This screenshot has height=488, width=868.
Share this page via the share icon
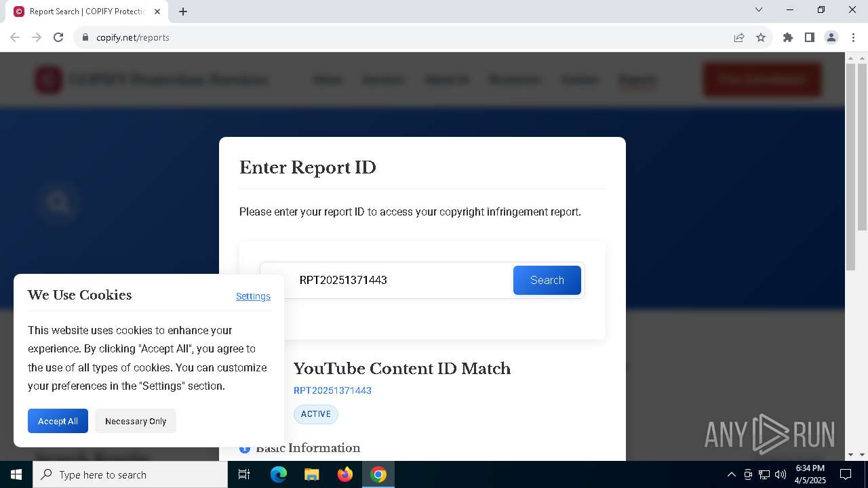(739, 37)
